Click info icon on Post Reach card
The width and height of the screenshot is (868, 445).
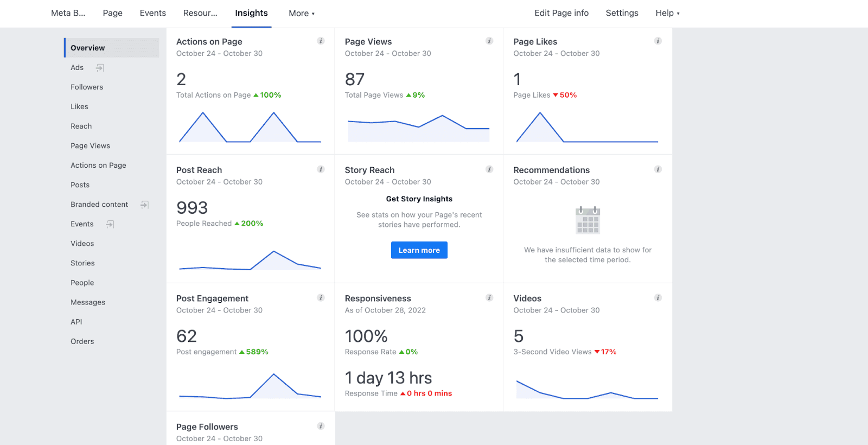click(x=321, y=169)
